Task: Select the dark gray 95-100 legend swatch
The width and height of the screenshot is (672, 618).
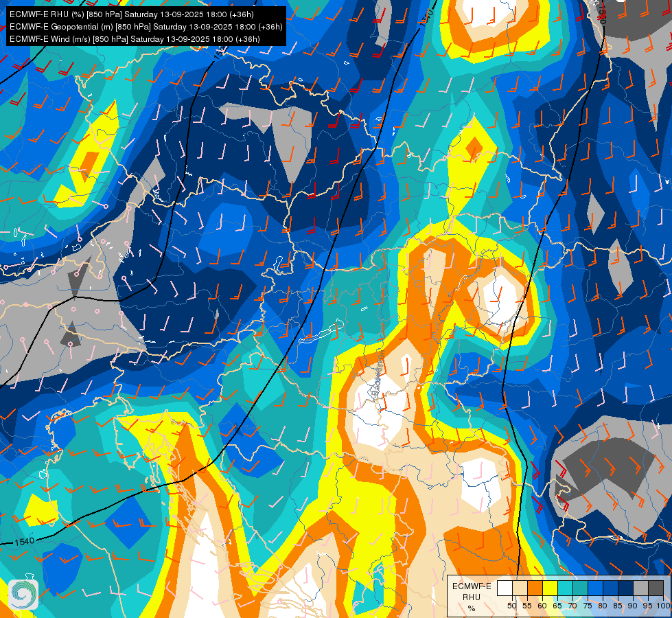Action: (x=656, y=588)
